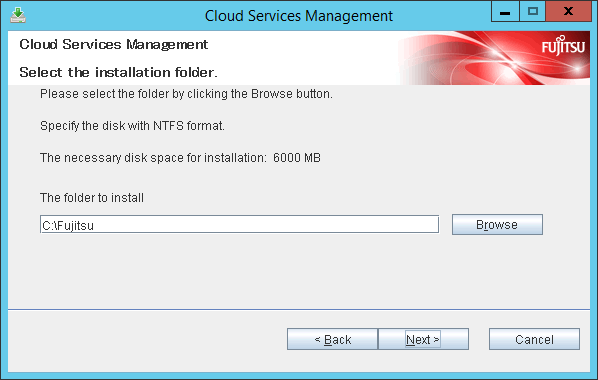Cancel the installation
The height and width of the screenshot is (380, 598).
click(x=534, y=339)
